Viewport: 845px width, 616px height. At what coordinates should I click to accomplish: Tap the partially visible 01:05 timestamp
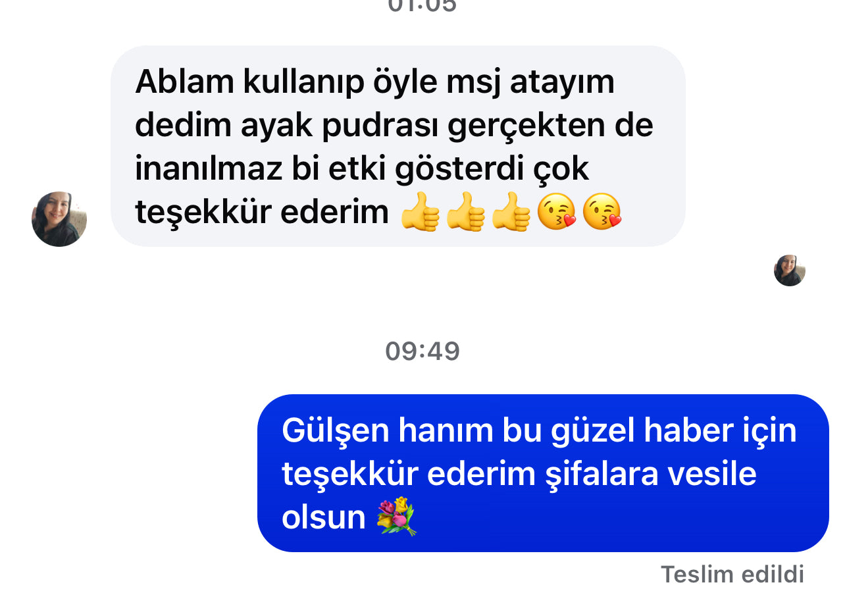(x=423, y=5)
